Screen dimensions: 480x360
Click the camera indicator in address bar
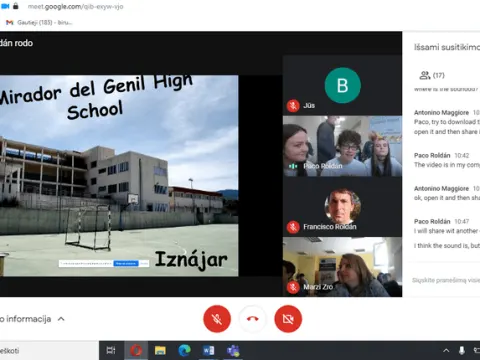click(x=5, y=6)
